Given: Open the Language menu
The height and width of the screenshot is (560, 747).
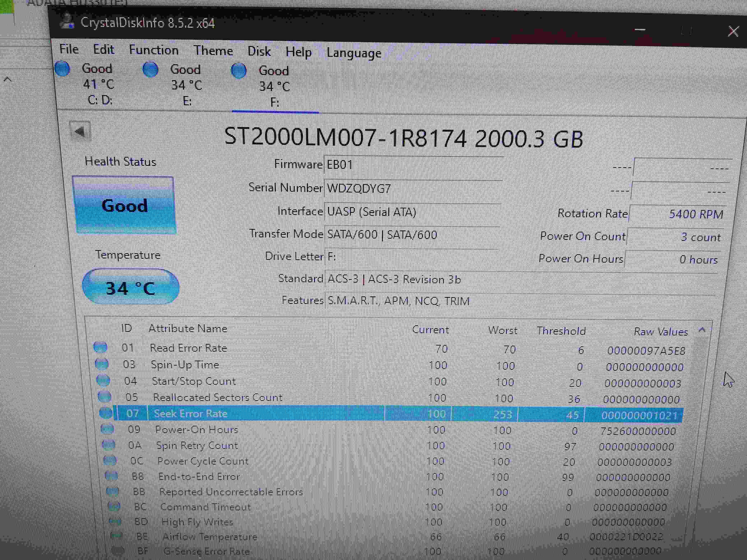Looking at the screenshot, I should click(354, 53).
